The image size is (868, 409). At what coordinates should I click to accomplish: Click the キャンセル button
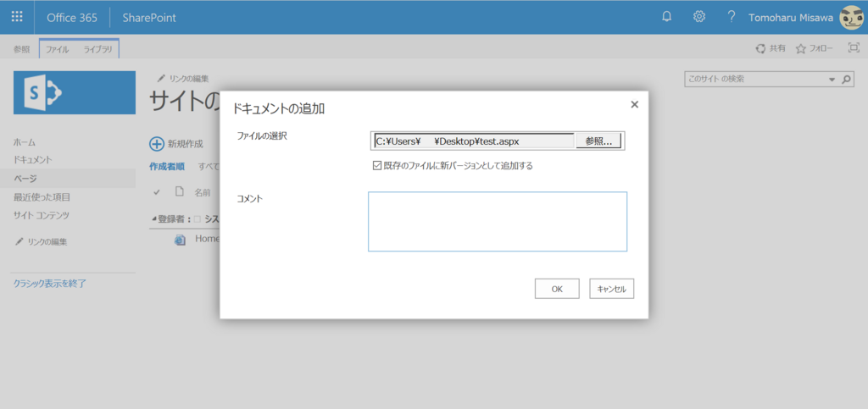pos(612,289)
